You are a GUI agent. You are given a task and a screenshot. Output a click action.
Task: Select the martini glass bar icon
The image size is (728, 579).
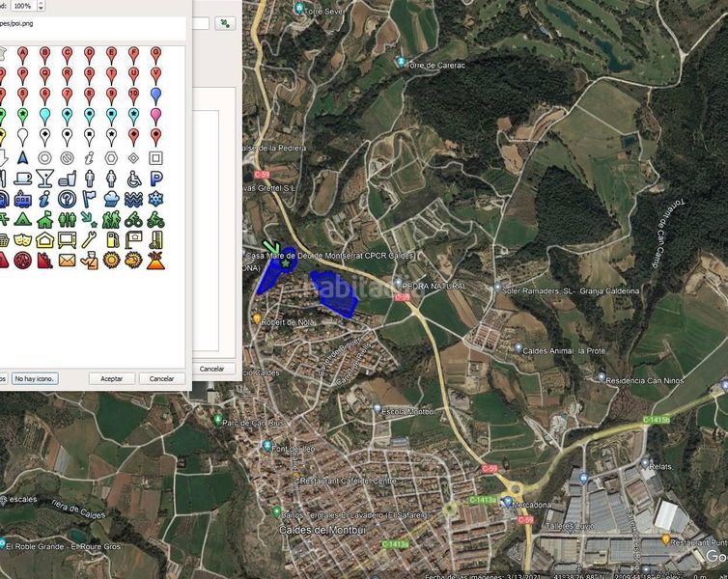pyautogui.click(x=44, y=179)
